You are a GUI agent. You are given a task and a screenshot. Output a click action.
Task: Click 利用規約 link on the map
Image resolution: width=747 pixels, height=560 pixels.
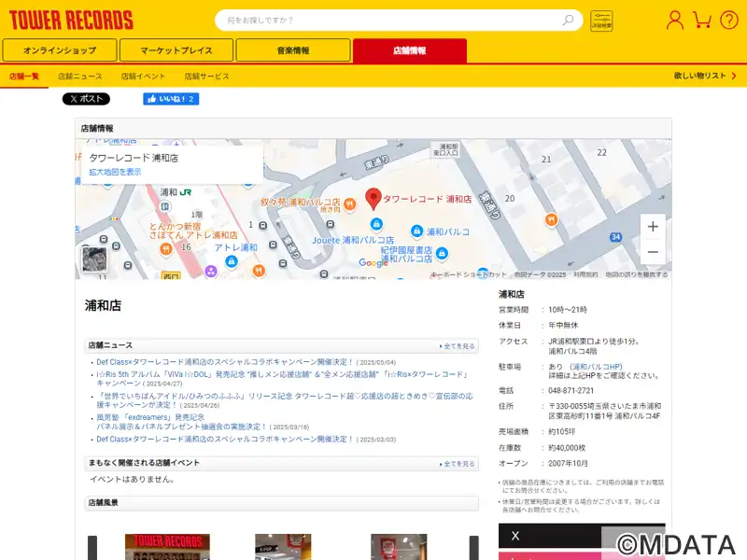[x=585, y=274]
